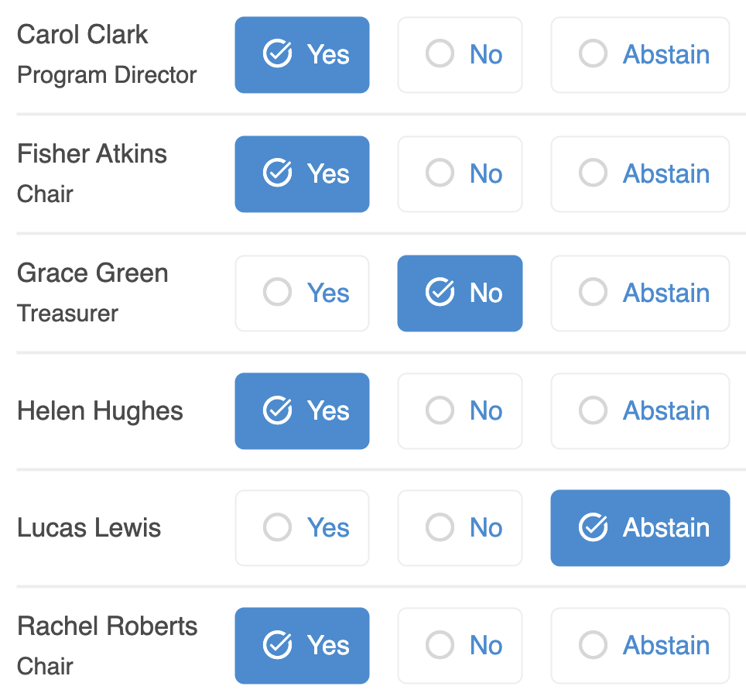
Task: Click the checkmark icon on Carol Clark's Yes vote
Action: [277, 53]
